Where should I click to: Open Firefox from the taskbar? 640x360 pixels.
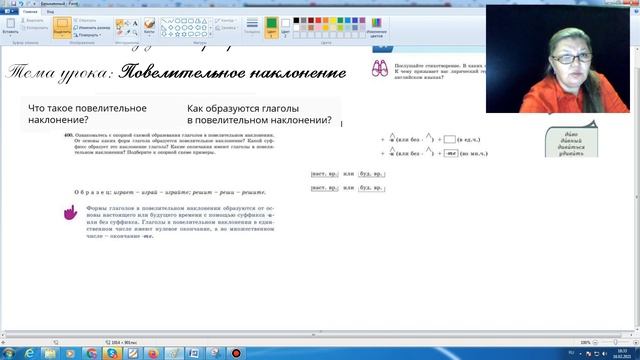point(153,353)
